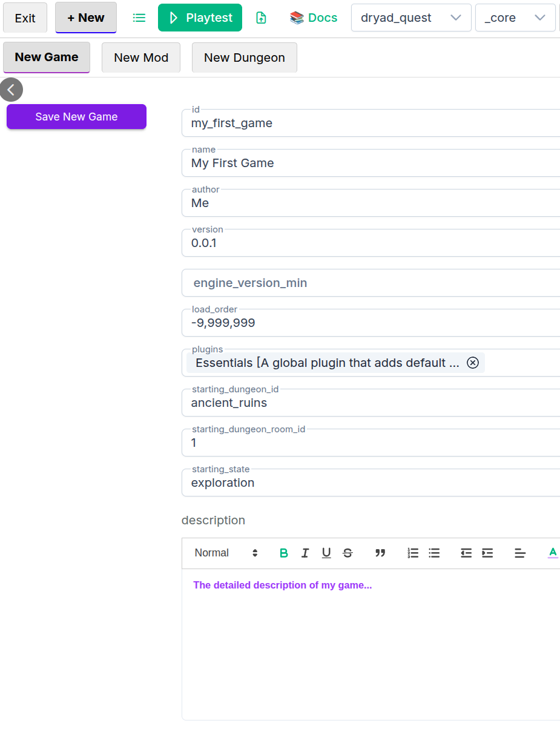Click the file upload icon next to Playtest
This screenshot has height=732, width=560.
(261, 18)
